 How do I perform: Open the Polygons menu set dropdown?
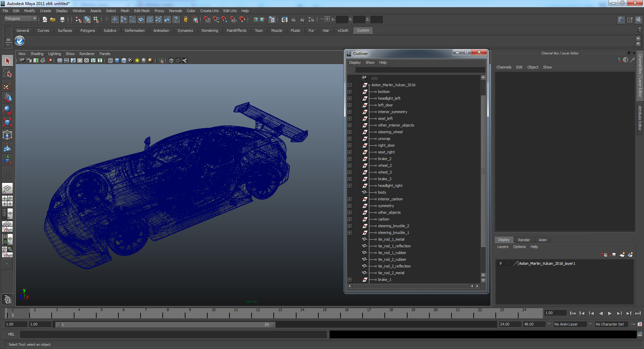pos(20,19)
